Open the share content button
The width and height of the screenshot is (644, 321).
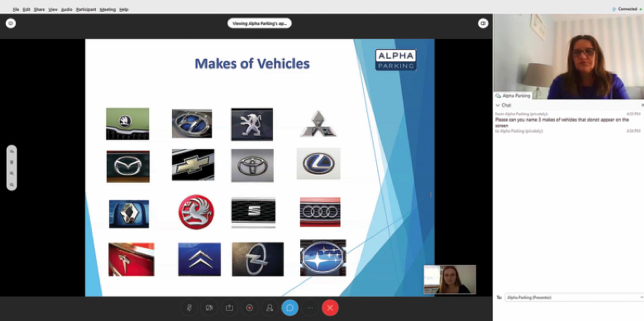[229, 308]
